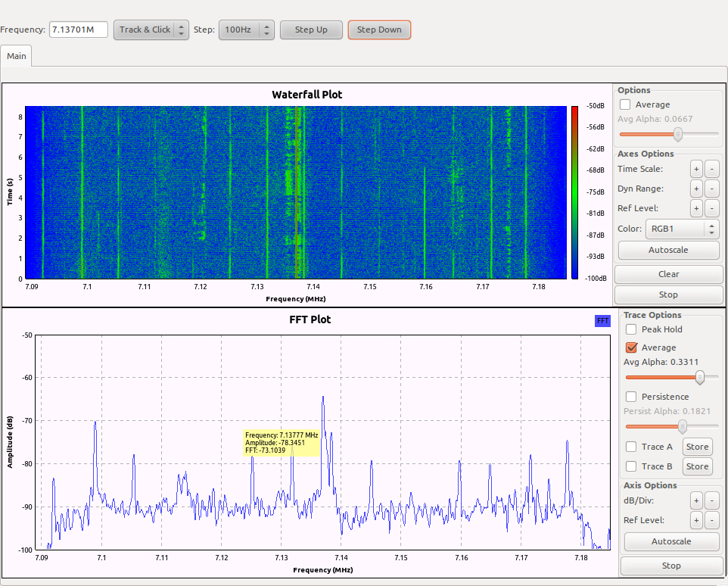Stop the waterfall plot
The width and height of the screenshot is (728, 586).
pos(668,295)
